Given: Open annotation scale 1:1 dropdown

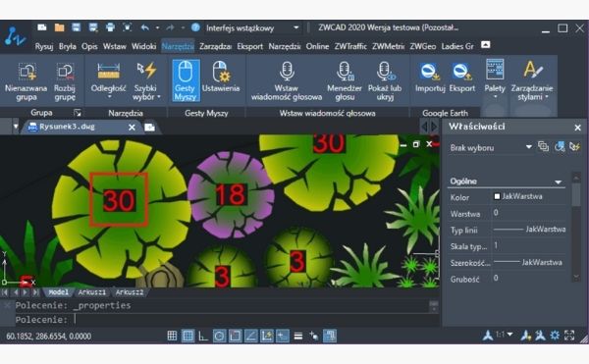Looking at the screenshot, I should (505, 335).
